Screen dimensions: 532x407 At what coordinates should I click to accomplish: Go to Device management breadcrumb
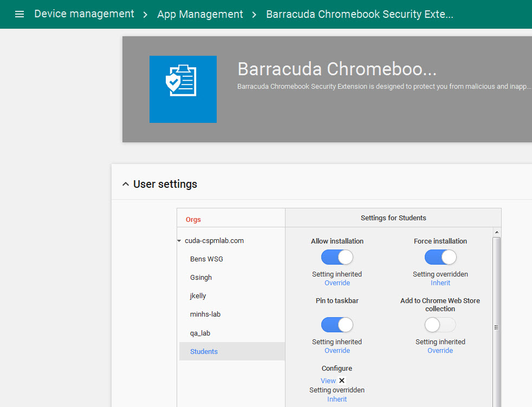pos(84,14)
